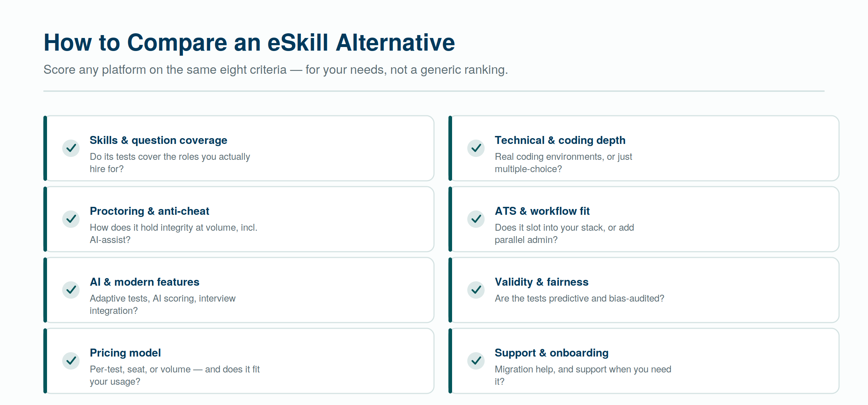Click the 'Skills & question coverage' heading

point(158,140)
